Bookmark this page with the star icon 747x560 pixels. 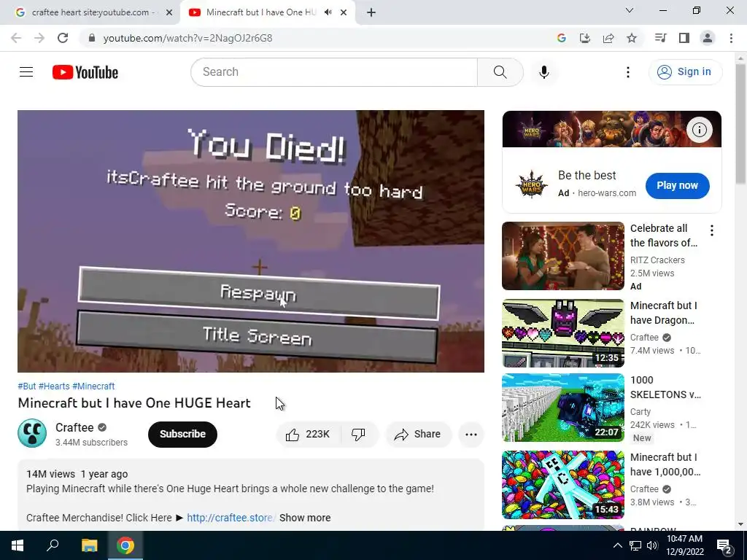point(632,38)
